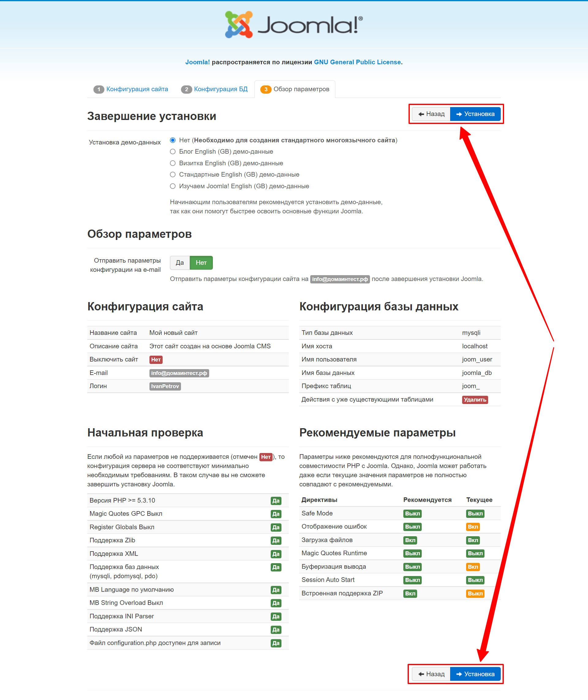Select the Обзор параметров tab
The image size is (588, 700).
click(301, 89)
